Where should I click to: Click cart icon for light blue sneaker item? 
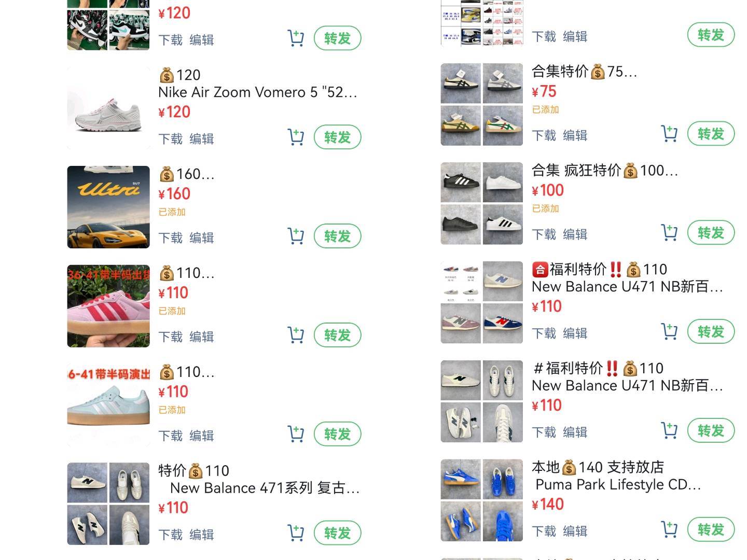[296, 434]
